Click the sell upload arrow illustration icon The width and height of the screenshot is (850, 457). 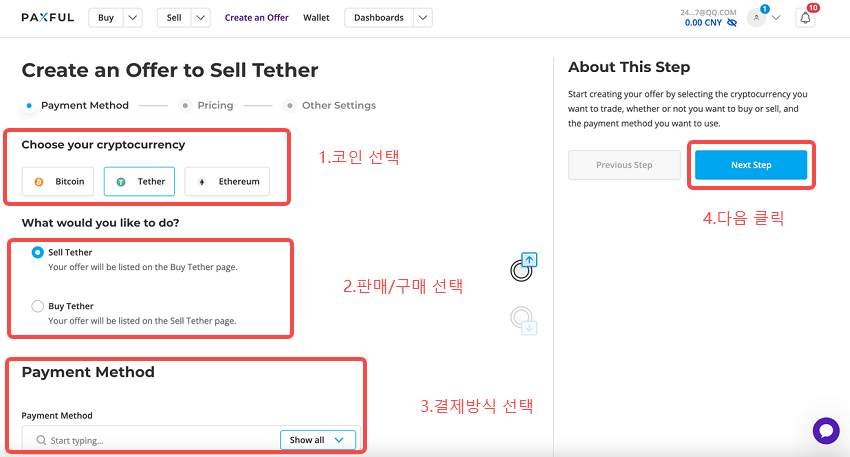pos(524,267)
